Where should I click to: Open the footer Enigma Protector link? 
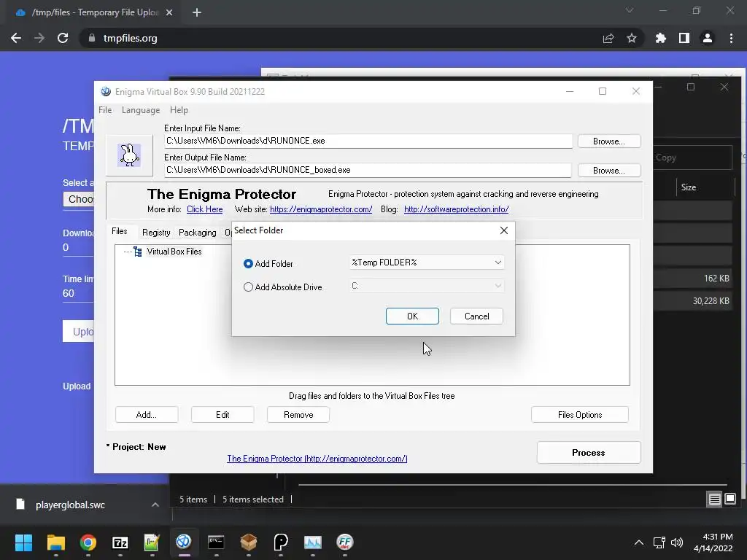[317, 459]
